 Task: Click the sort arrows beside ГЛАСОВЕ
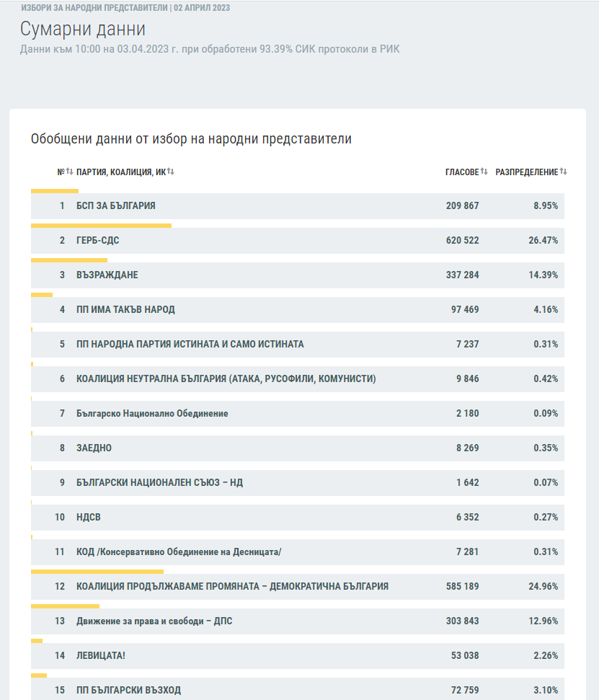pyautogui.click(x=484, y=172)
